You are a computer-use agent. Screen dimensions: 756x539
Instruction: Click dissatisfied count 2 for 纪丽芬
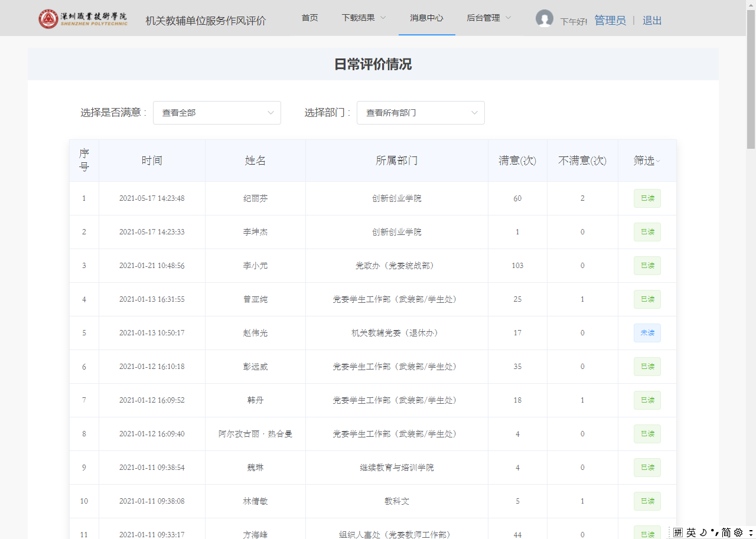click(582, 198)
